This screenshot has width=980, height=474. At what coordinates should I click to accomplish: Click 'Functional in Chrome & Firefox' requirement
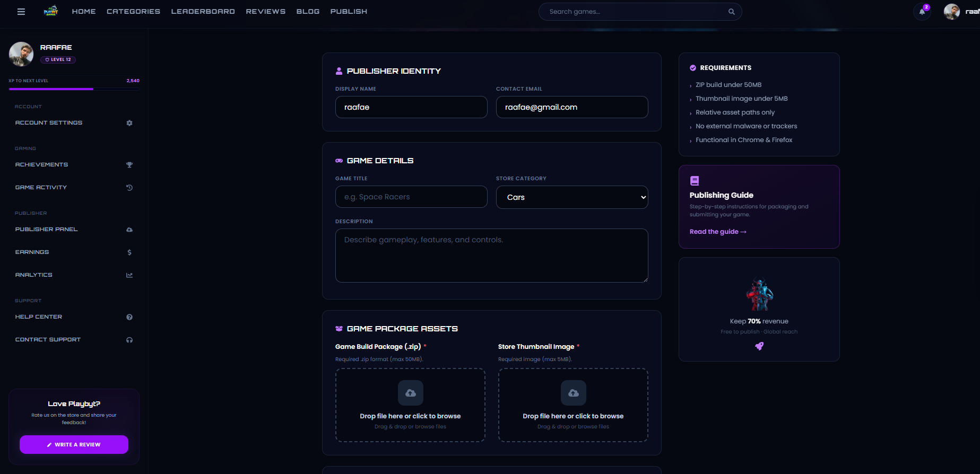click(x=744, y=140)
